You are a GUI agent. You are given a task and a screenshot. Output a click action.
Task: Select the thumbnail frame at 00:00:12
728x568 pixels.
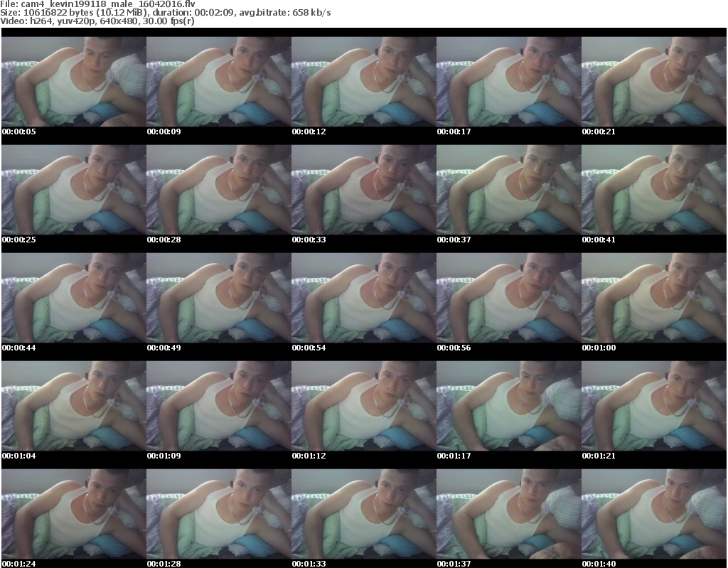[363, 82]
